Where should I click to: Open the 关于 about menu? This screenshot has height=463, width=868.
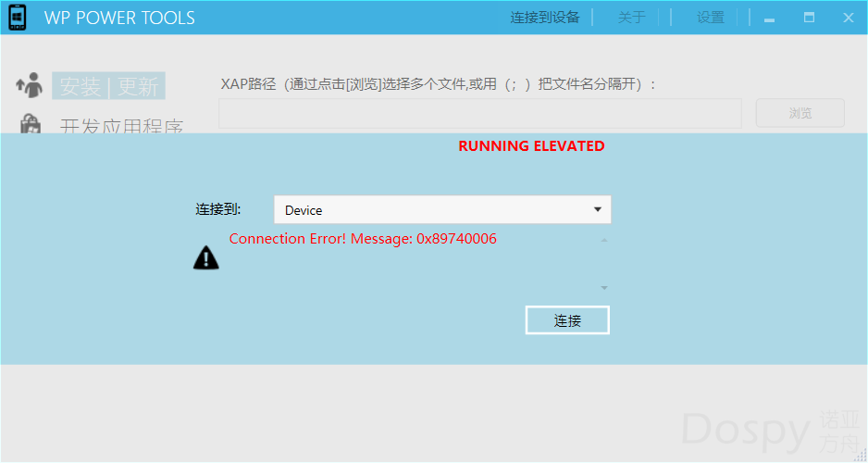coord(631,18)
